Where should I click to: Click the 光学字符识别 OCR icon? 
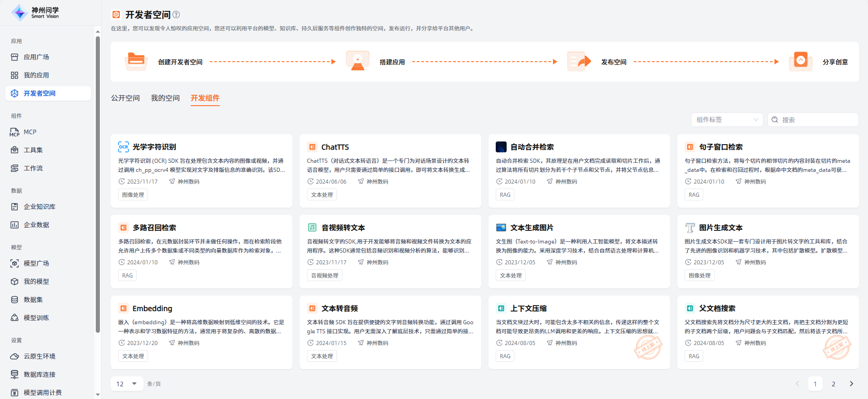coord(123,147)
